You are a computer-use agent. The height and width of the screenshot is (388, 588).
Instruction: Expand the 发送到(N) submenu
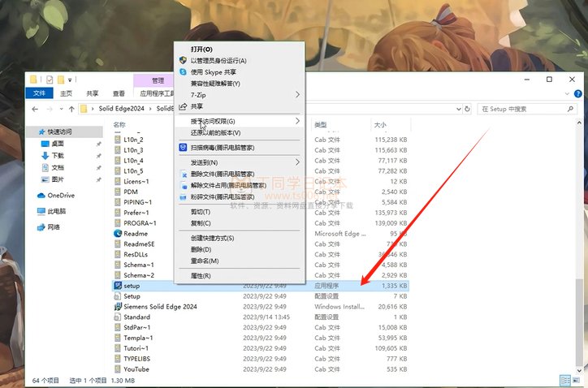click(297, 162)
